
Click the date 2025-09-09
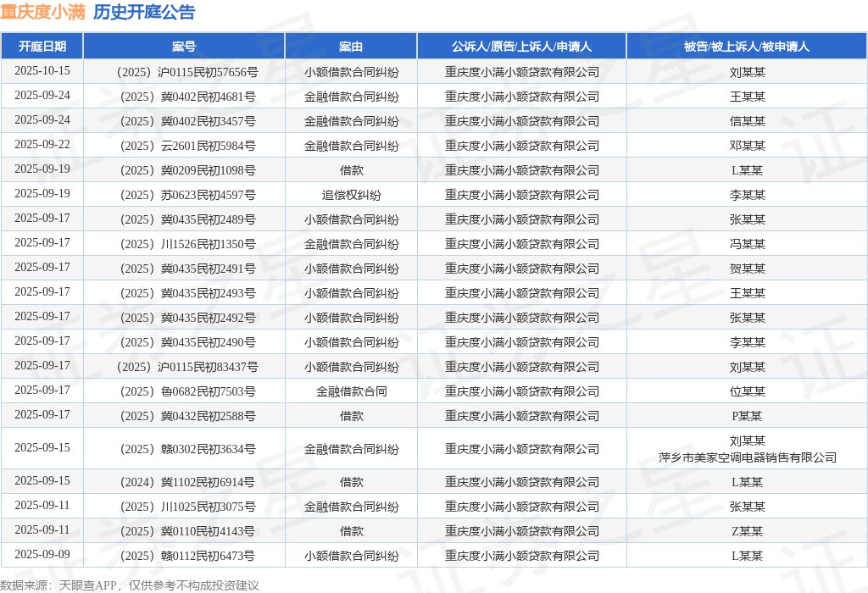coord(42,554)
